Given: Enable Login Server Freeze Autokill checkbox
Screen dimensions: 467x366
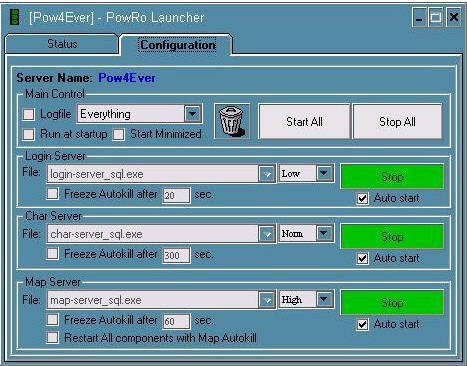Looking at the screenshot, I should [x=52, y=194].
